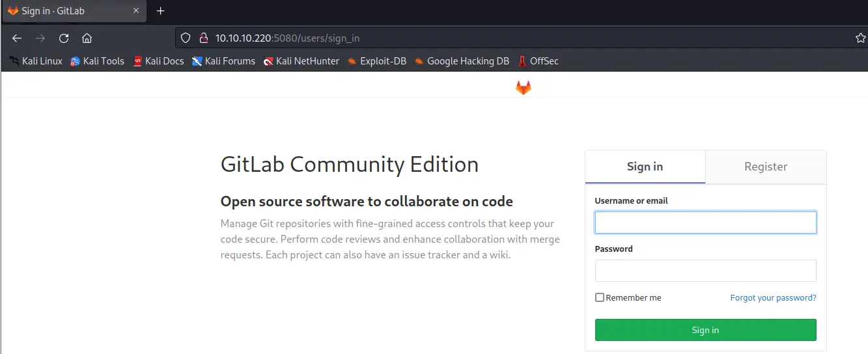Viewport: 868px width, 354px height.
Task: Click the GitLab fox logo in header
Action: 524,88
